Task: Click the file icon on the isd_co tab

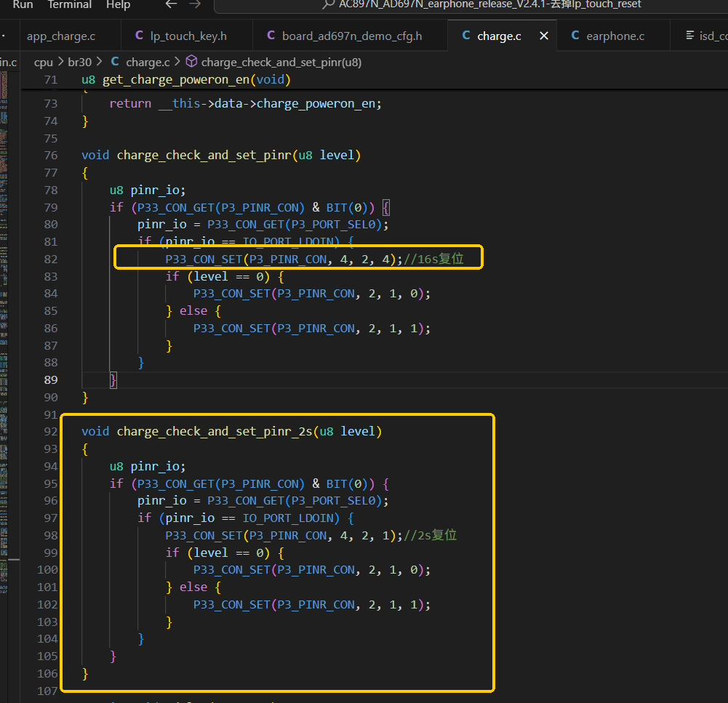Action: (x=690, y=36)
